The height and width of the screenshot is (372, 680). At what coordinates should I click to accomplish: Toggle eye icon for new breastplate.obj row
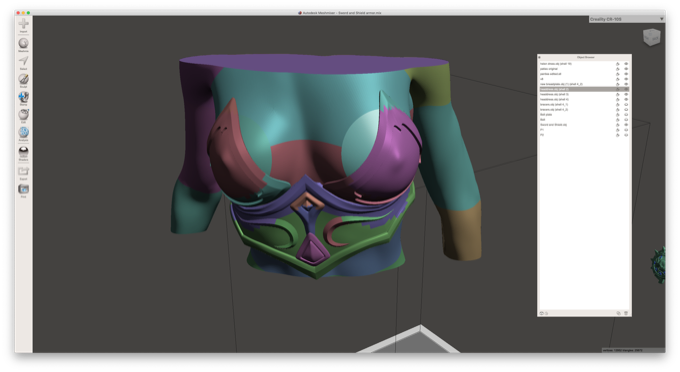point(626,84)
